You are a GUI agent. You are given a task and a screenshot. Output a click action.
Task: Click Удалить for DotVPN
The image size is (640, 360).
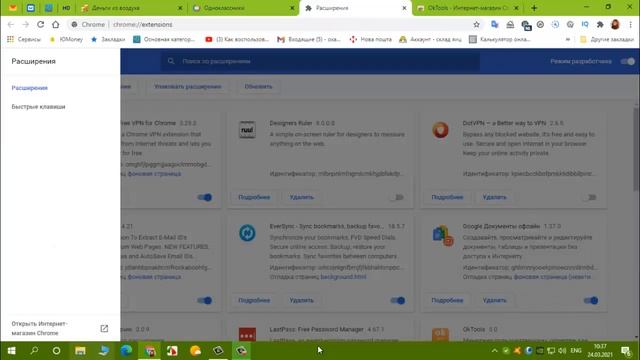tap(495, 197)
